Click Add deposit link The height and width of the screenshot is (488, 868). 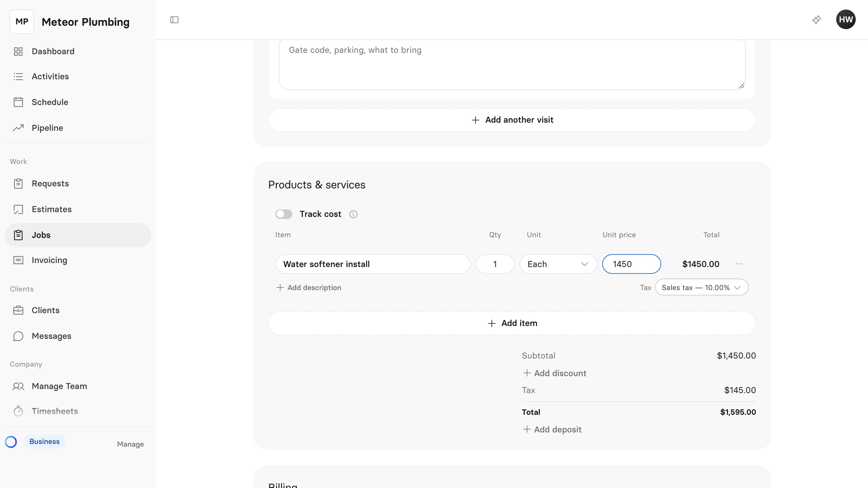(552, 429)
